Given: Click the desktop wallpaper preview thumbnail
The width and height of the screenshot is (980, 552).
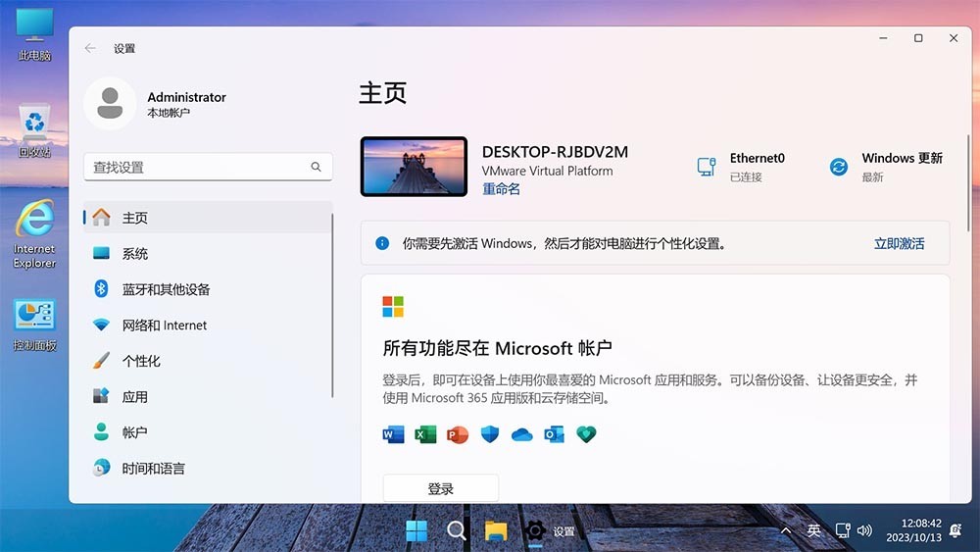Looking at the screenshot, I should pos(413,167).
